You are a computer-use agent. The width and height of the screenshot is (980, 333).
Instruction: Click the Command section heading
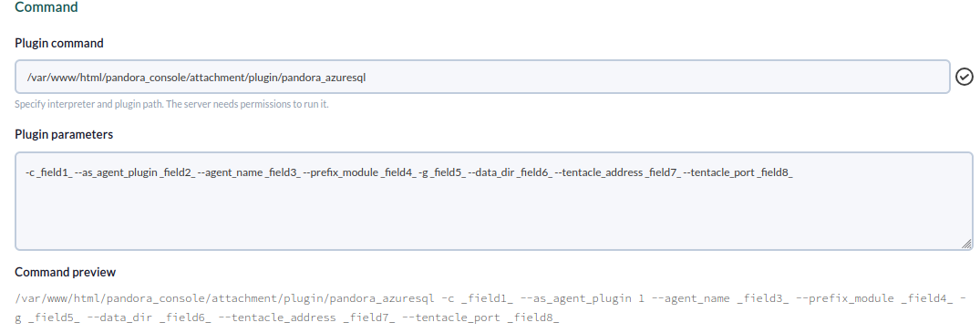click(46, 7)
